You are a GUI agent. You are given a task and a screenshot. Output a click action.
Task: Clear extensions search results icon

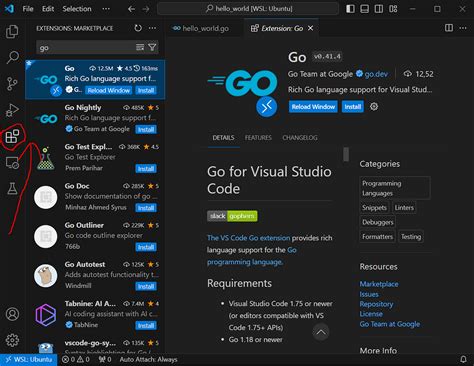pos(140,47)
